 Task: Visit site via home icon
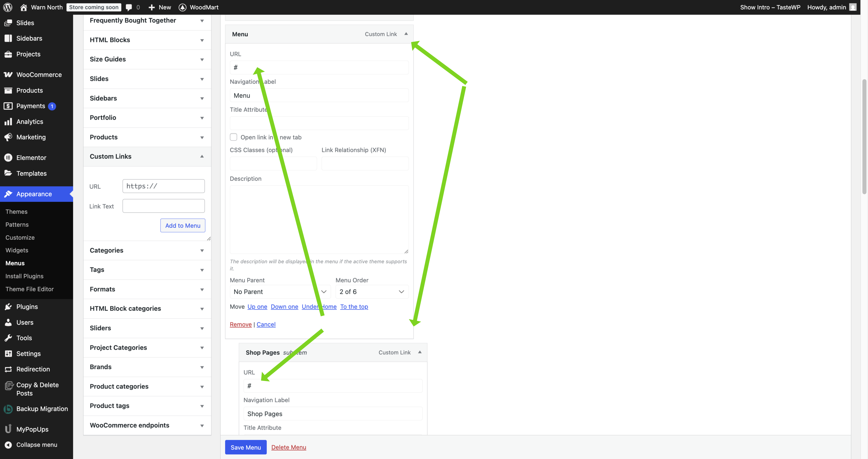point(24,7)
